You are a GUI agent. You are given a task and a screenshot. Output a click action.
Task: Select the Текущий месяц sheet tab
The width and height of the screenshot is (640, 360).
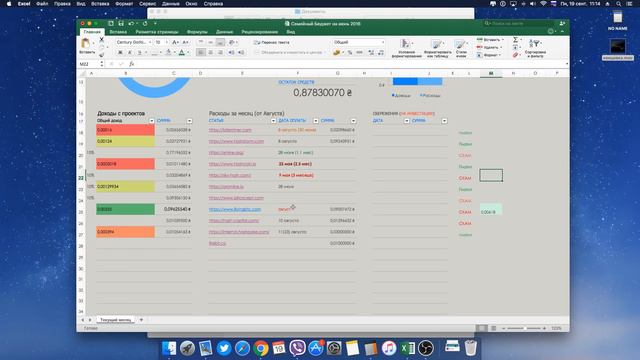tap(116, 320)
